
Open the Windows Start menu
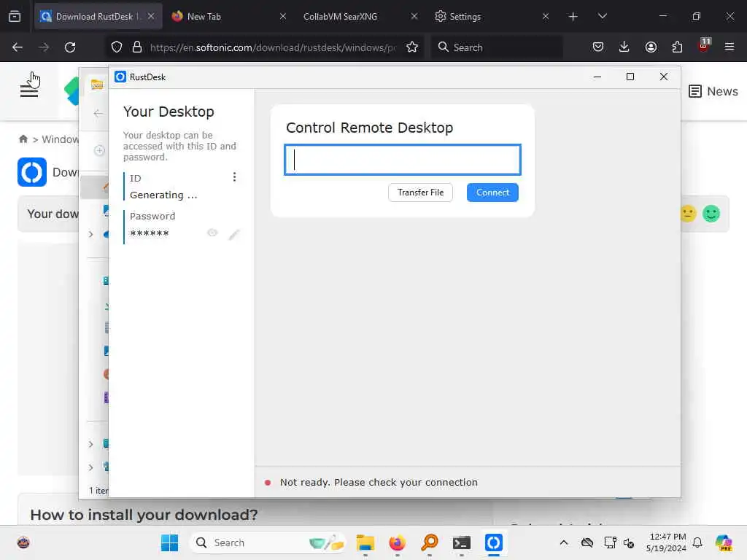point(169,542)
